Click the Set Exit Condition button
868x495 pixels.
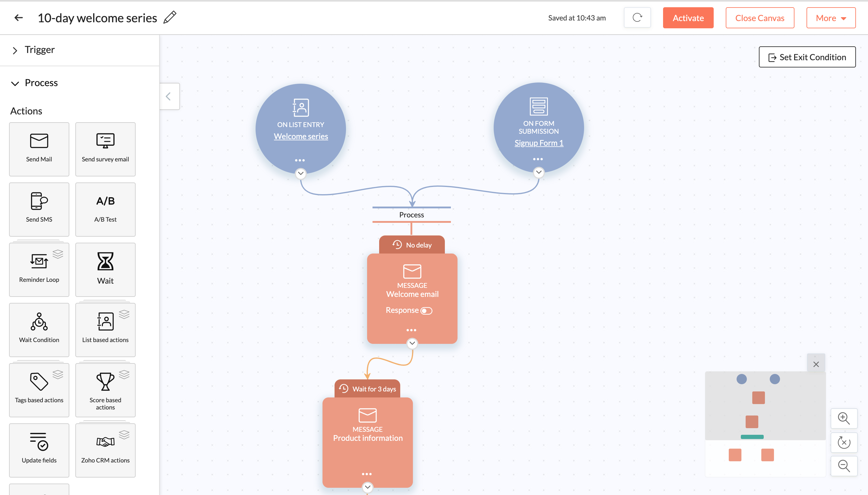(x=807, y=57)
